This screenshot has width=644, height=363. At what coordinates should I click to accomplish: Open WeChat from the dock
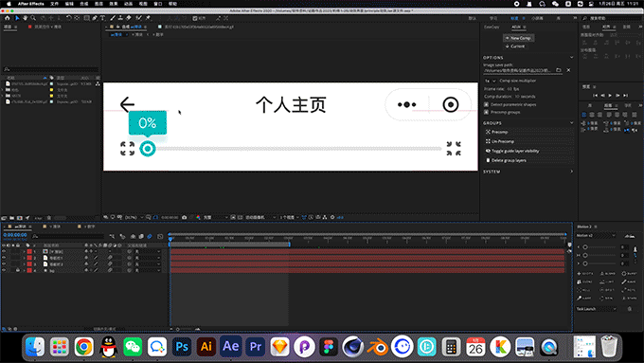(133, 347)
